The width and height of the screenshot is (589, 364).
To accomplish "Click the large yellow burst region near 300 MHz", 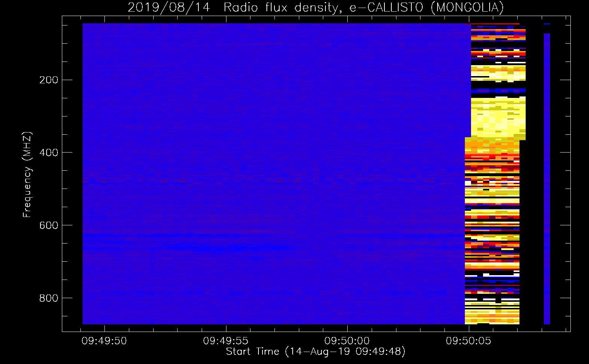I will 498,118.
